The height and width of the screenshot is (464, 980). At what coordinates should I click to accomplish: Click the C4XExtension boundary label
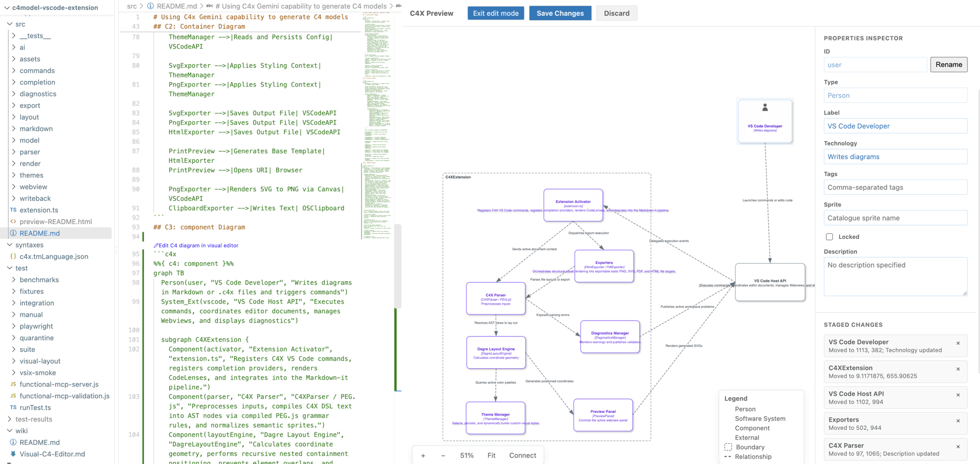[458, 177]
